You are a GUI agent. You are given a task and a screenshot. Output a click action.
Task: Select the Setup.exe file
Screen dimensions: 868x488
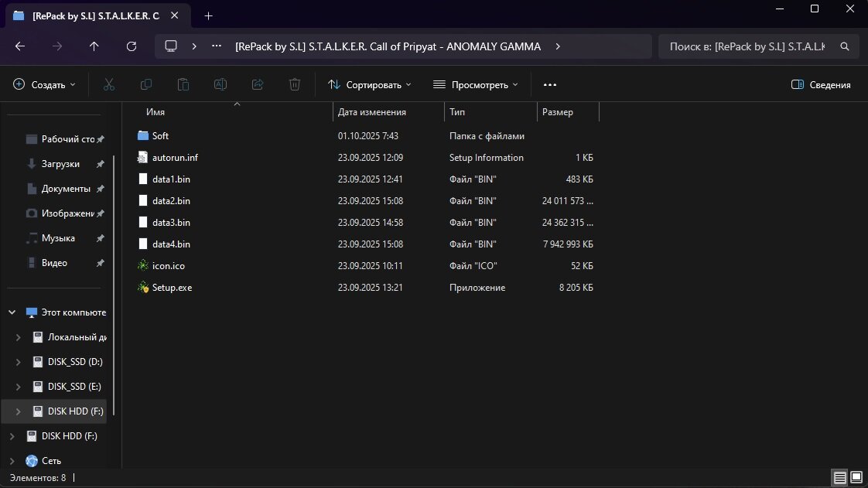(x=172, y=288)
